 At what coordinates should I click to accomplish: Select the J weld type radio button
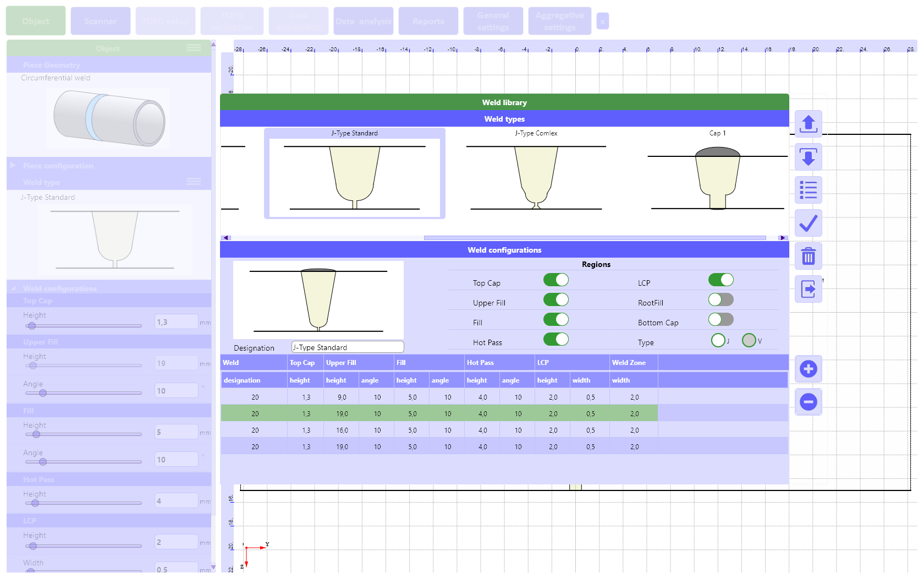[718, 341]
